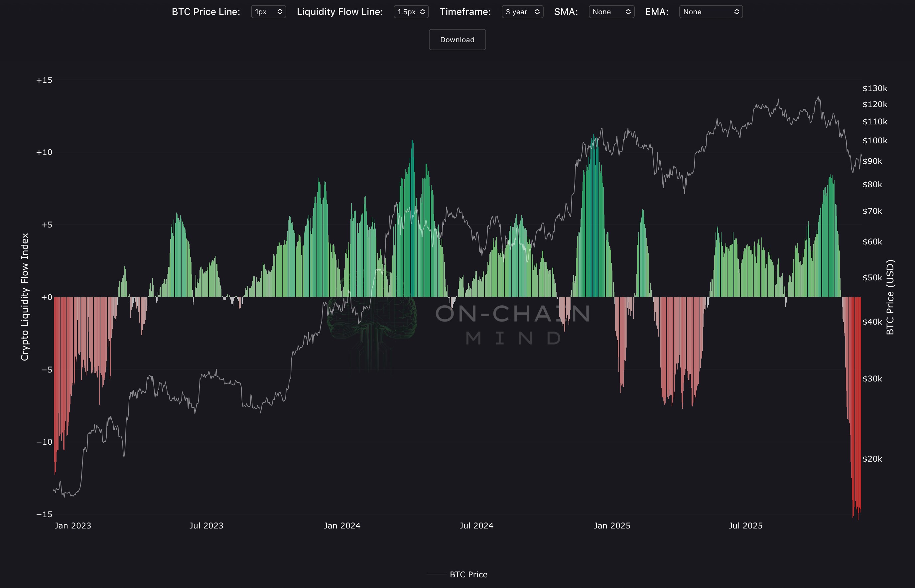The height and width of the screenshot is (588, 915).
Task: Click the Crypto Liquidity Flow Index axis title
Action: (25, 297)
